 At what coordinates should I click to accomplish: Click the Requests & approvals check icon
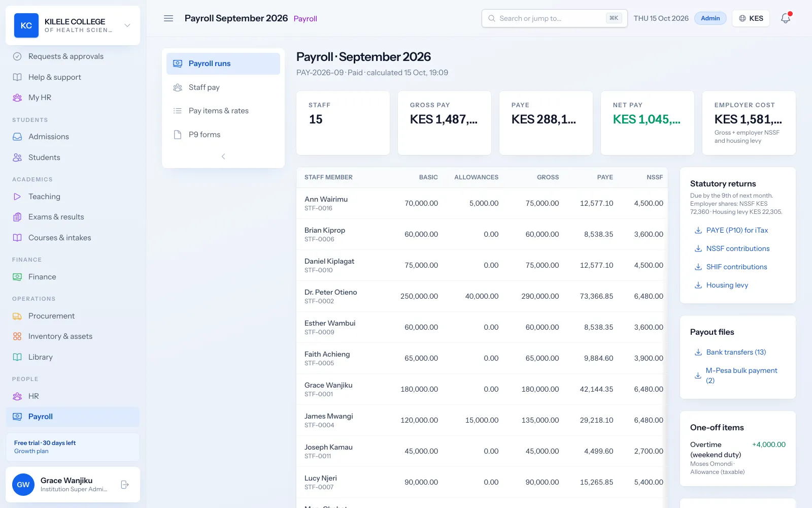(17, 56)
